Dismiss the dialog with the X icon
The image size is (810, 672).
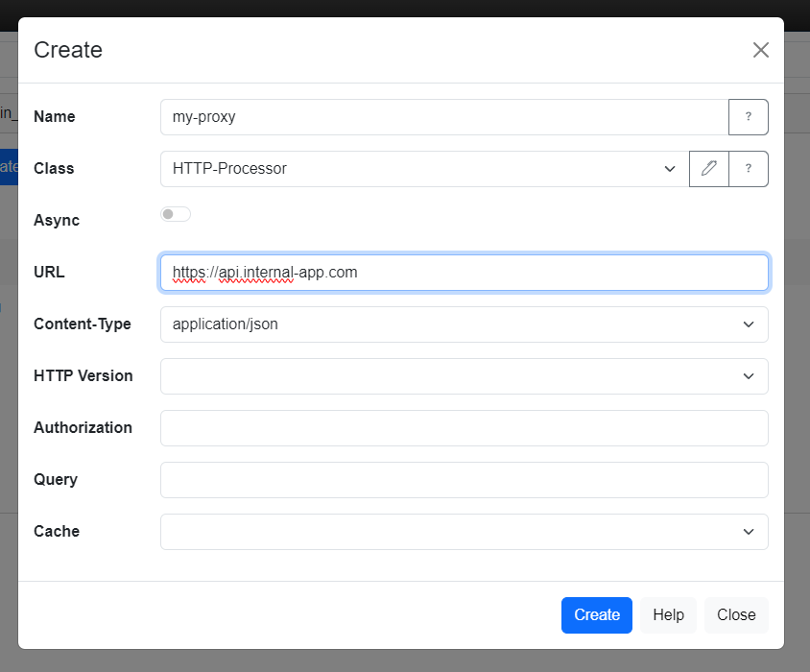click(x=760, y=50)
